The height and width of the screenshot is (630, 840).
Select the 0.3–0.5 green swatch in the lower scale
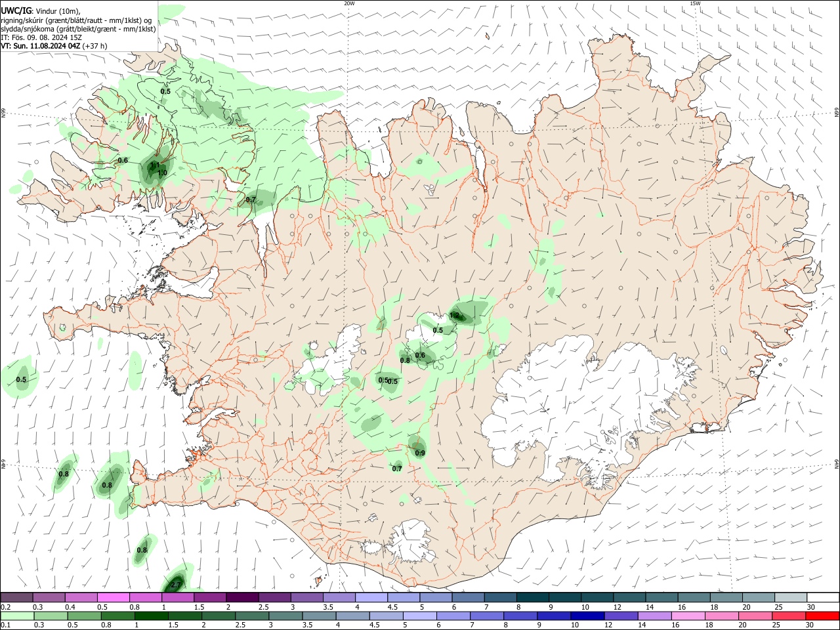[51, 616]
